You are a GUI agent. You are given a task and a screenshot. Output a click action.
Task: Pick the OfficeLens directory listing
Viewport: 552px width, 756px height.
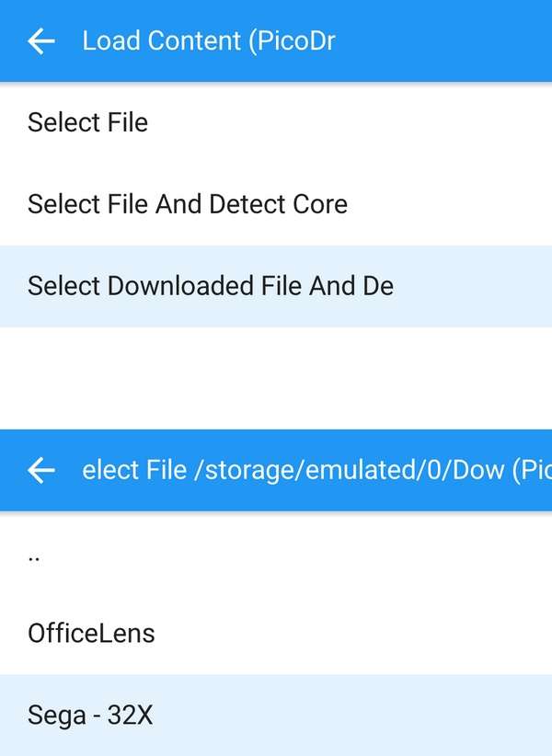point(276,634)
